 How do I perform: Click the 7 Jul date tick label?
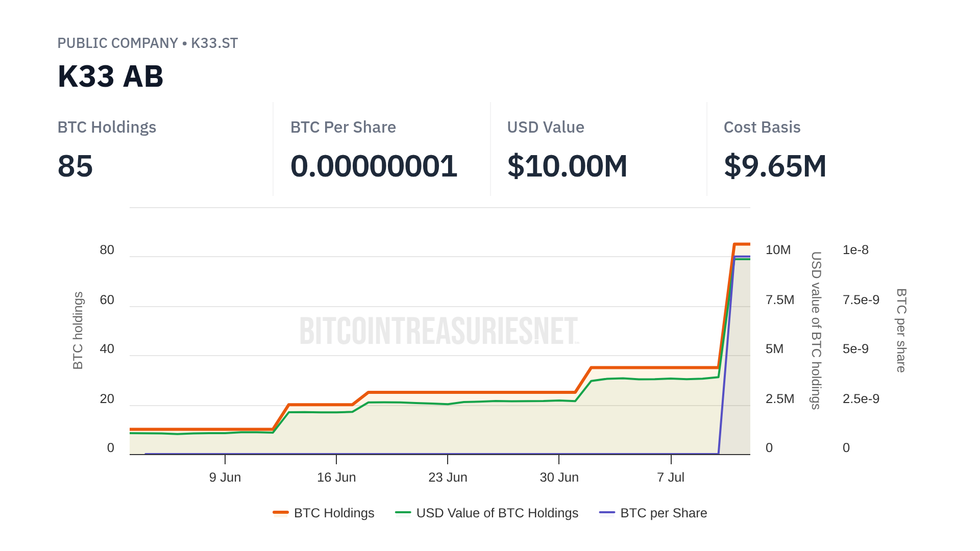[x=671, y=478]
